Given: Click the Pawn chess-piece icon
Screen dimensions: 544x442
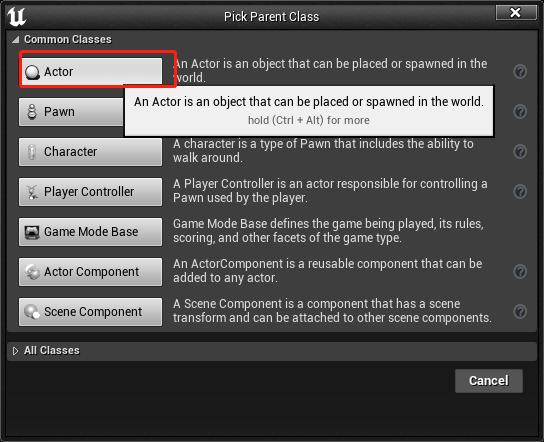Looking at the screenshot, I should point(32,112).
